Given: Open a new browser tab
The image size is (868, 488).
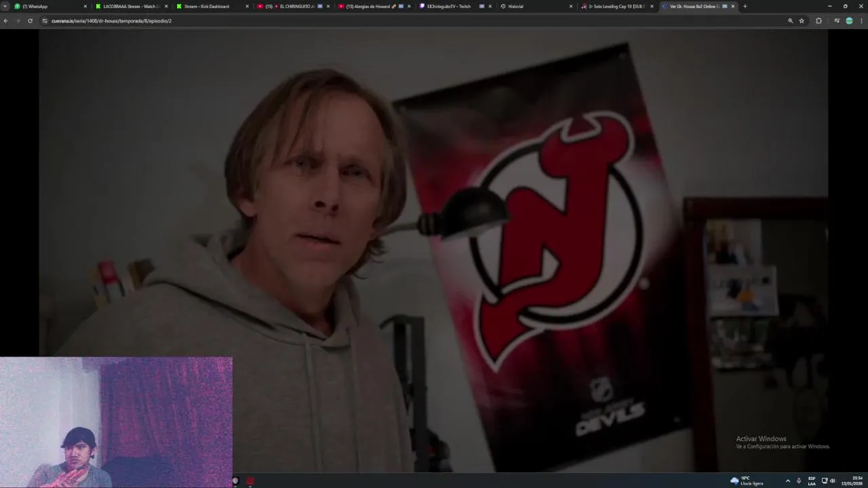Looking at the screenshot, I should click(x=745, y=6).
